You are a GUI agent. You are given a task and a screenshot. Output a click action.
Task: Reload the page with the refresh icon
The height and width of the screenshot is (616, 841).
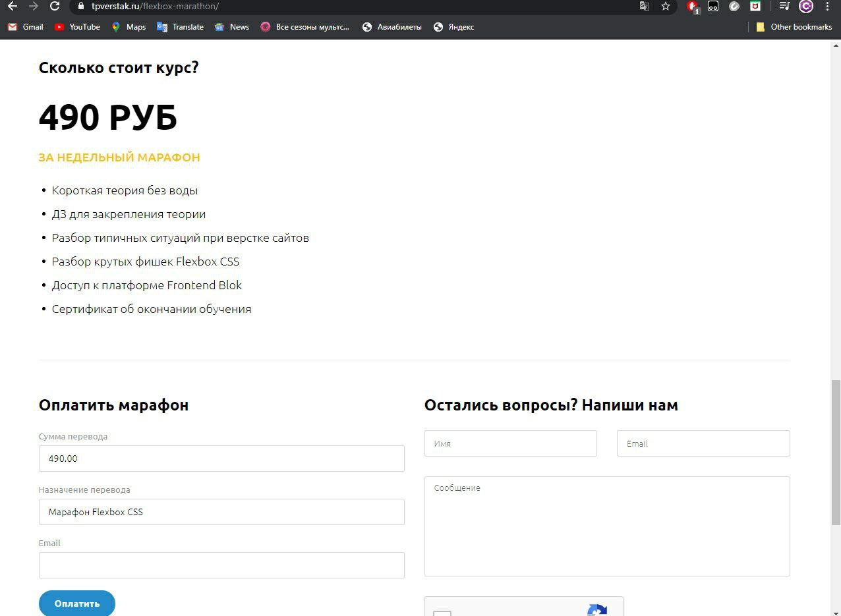(x=55, y=7)
